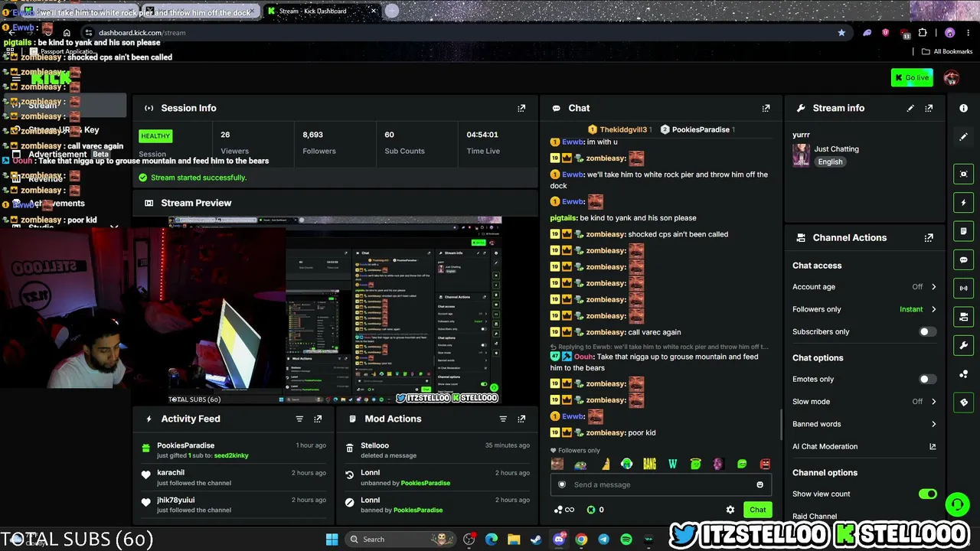The image size is (980, 551).
Task: Pop out the Chat panel
Action: pos(766,108)
